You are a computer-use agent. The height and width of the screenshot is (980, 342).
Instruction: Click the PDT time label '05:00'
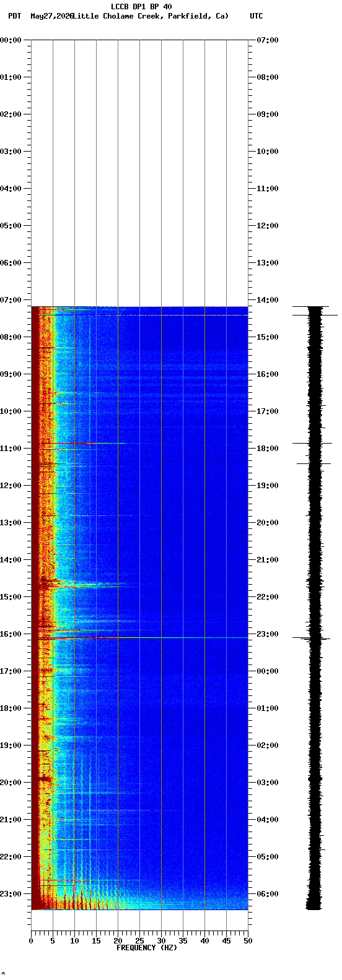click(x=11, y=226)
